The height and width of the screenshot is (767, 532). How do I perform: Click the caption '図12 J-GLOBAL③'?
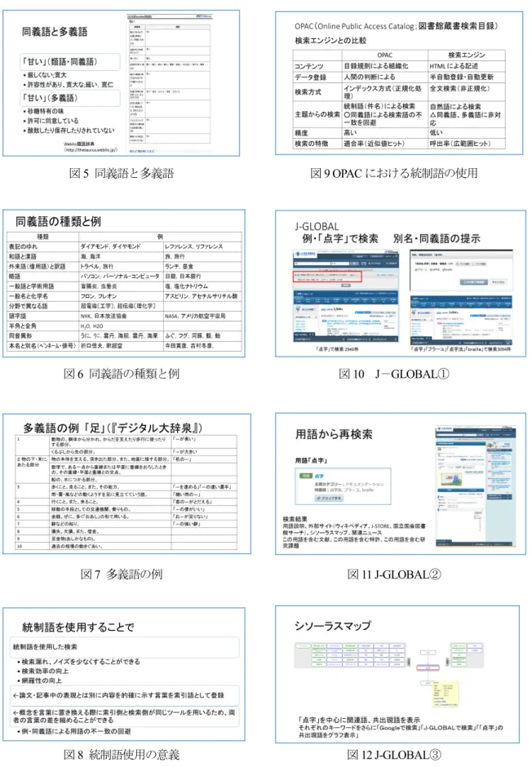click(394, 754)
